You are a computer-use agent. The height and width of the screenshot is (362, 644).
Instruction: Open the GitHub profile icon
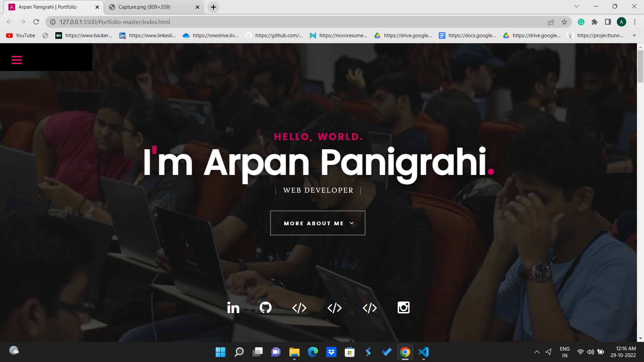265,308
